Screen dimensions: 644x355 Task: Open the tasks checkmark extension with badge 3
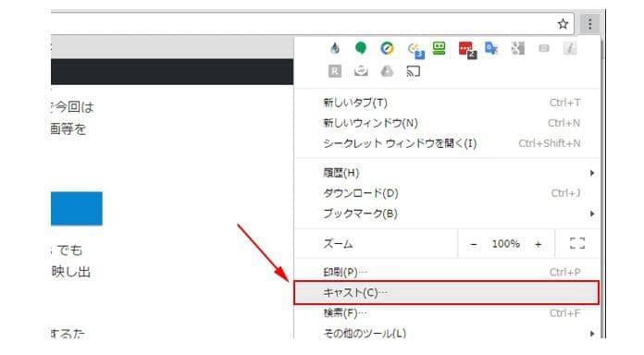coord(415,50)
